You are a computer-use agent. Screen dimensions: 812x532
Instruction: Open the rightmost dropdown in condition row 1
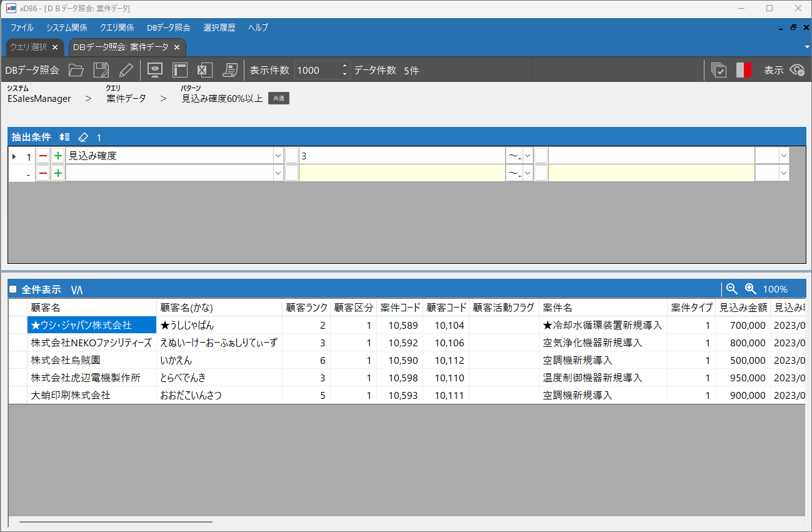coord(783,156)
